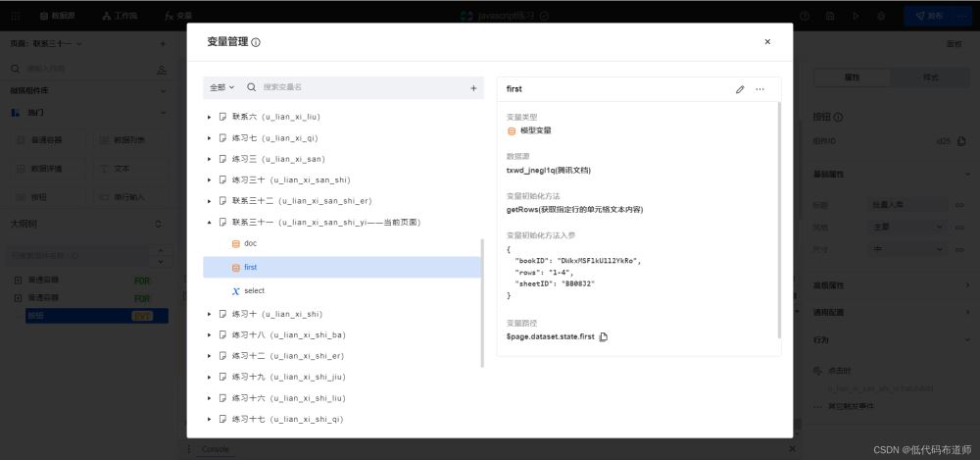Viewport: 980px width, 460px height.
Task: Select 练习三十 (u_lian_xi_san_shi) page label
Action: (291, 180)
